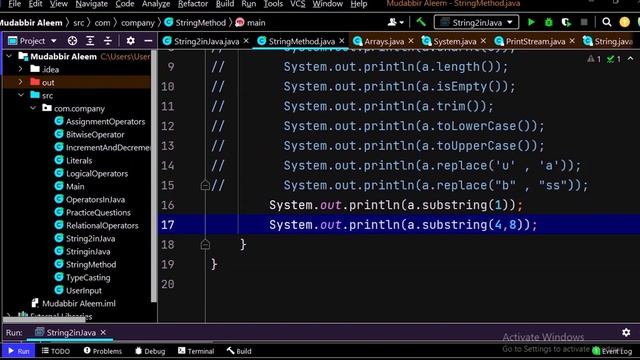640x360 pixels.
Task: Open the Build menu
Action: point(225,4)
